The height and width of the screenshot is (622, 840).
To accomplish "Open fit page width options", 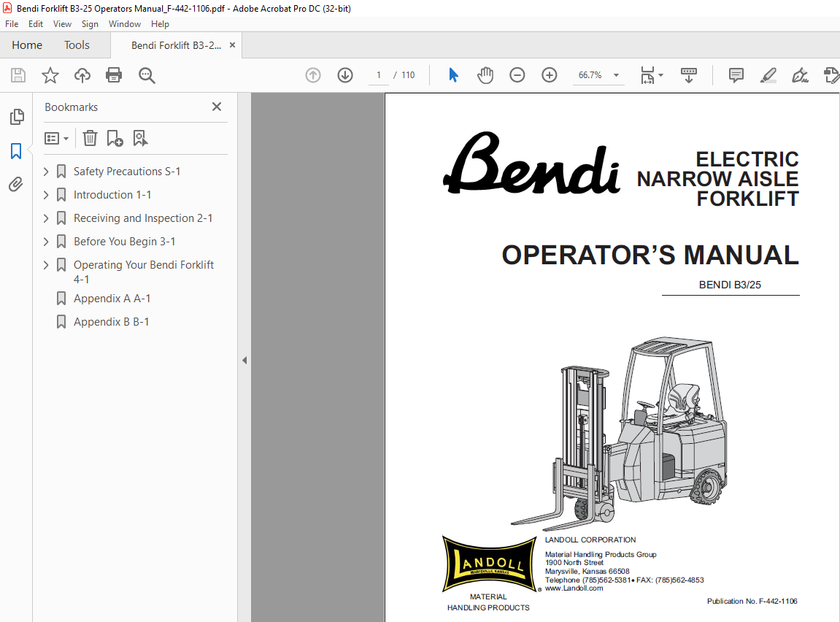I will pyautogui.click(x=652, y=75).
